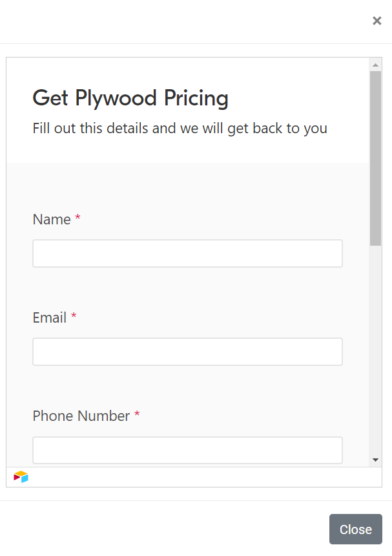
Task: Click the scrollbar up arrow
Action: click(x=375, y=65)
